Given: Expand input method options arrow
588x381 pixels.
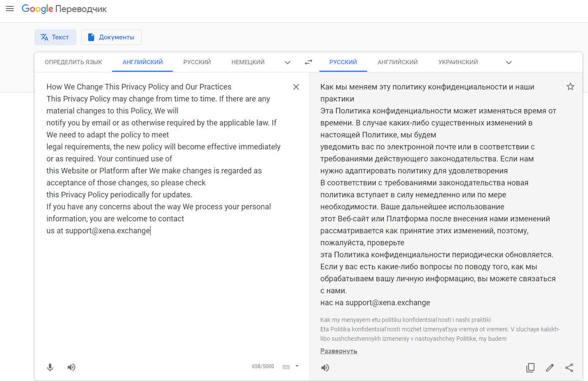Looking at the screenshot, I should [297, 366].
